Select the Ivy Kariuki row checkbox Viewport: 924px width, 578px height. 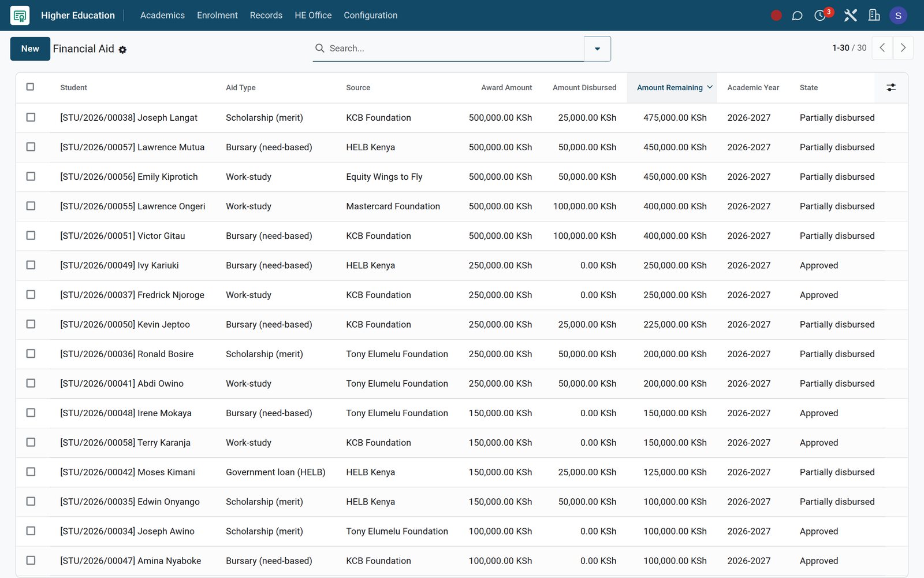(31, 265)
